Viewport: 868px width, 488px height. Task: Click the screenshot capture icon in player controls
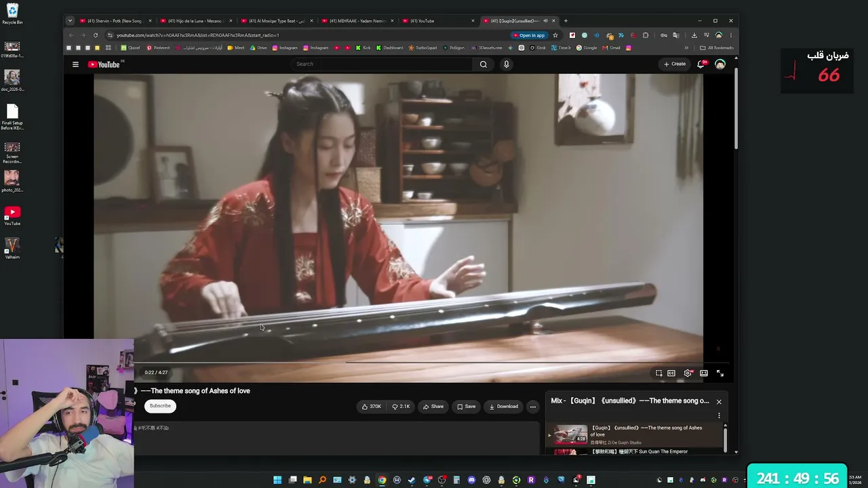[x=658, y=373]
